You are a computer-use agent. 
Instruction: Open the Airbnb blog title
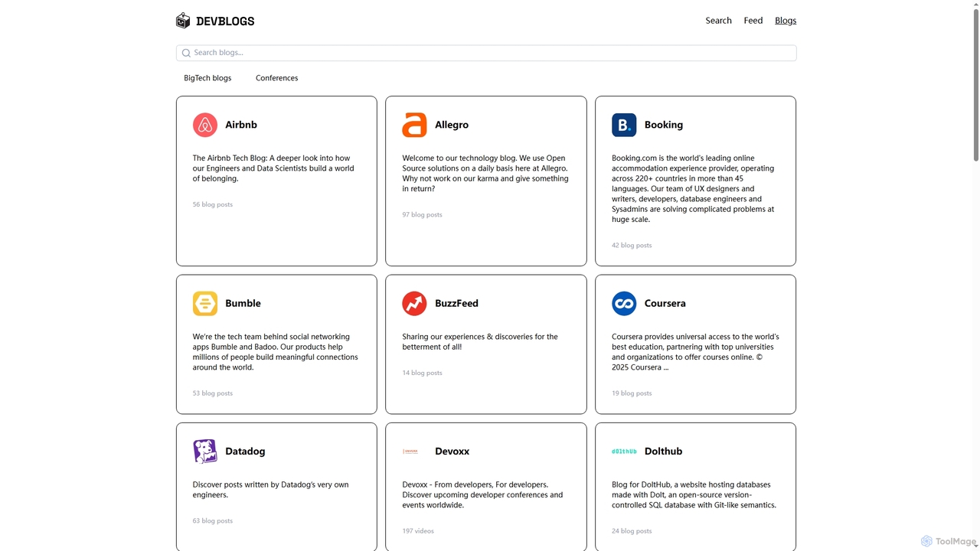pyautogui.click(x=241, y=125)
